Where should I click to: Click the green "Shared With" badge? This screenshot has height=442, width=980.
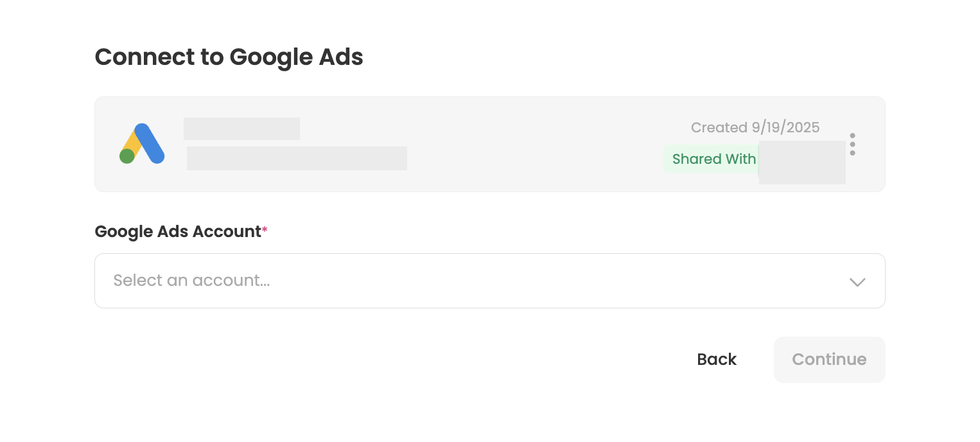(x=713, y=159)
